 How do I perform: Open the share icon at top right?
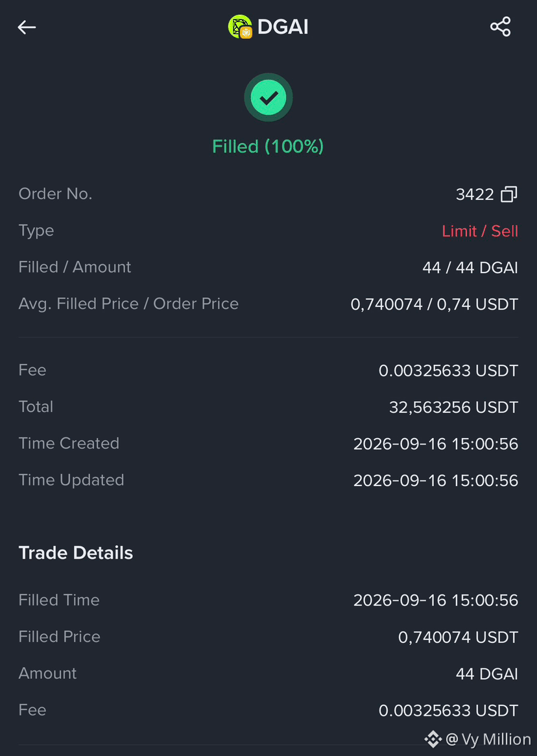click(x=501, y=27)
